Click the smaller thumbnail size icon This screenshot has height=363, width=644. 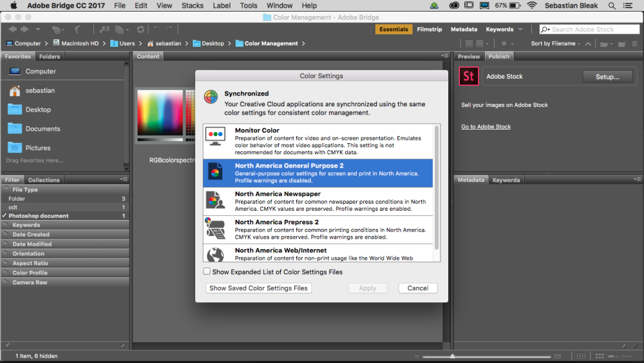tap(417, 357)
